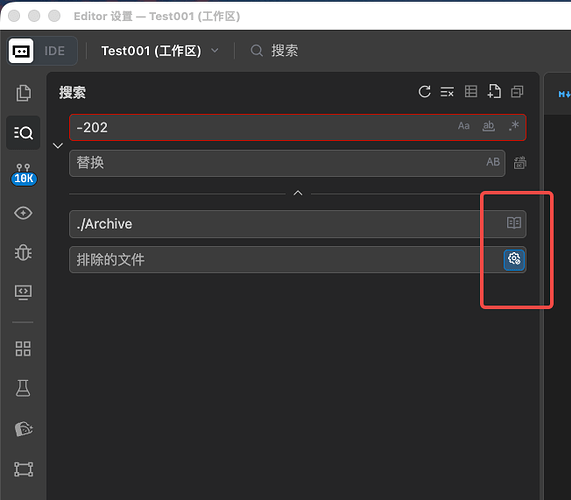Viewport: 571px width, 500px height.
Task: Toggle use exclude settings and ignore files
Action: pyautogui.click(x=514, y=259)
